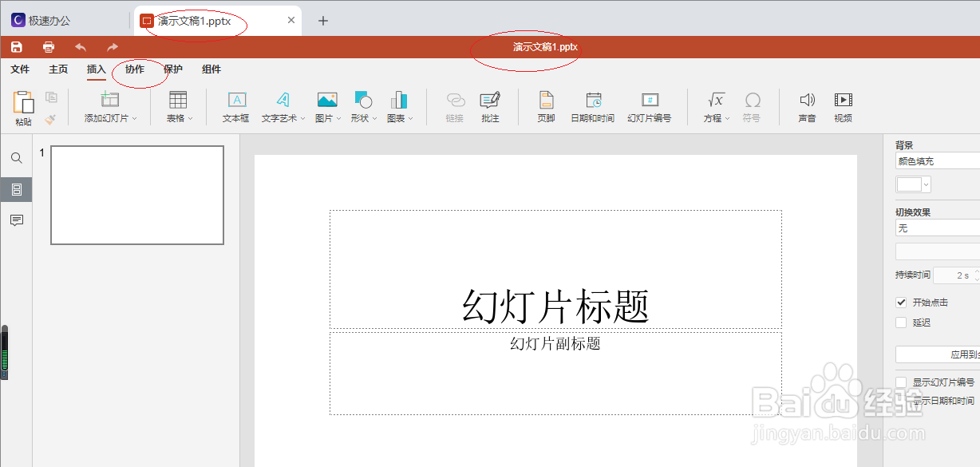
Task: Uncheck the 开始点击 checkbox
Action: coord(902,302)
